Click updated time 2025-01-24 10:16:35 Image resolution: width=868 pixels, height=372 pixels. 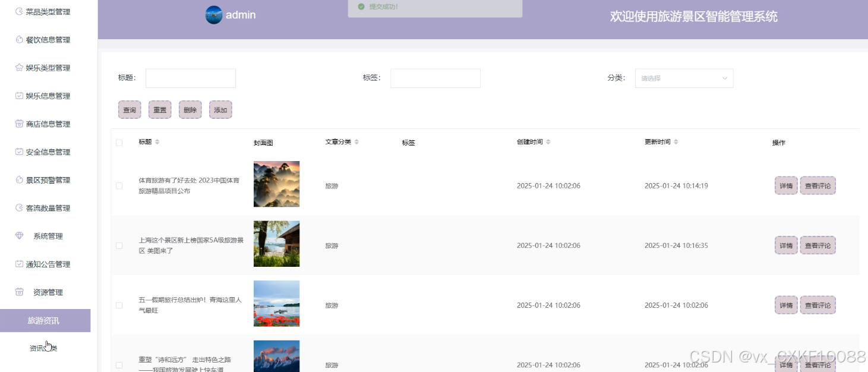[x=676, y=245]
